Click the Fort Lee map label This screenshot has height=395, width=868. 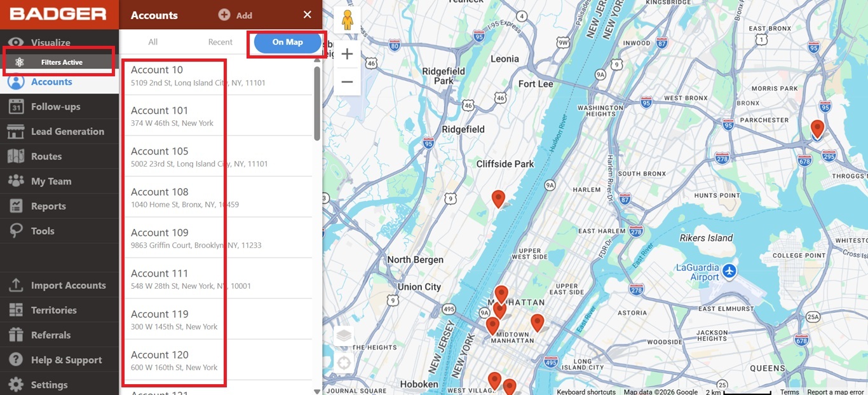pyautogui.click(x=536, y=84)
